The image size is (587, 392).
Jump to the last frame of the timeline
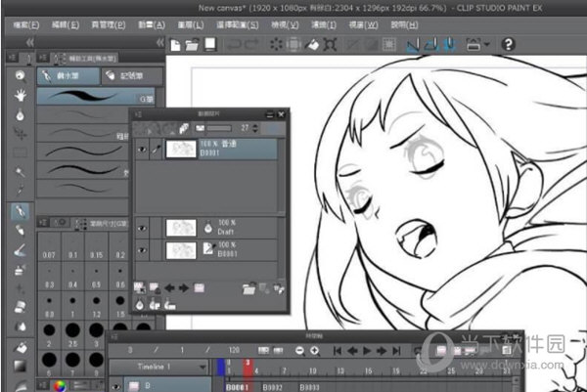pos(396,351)
